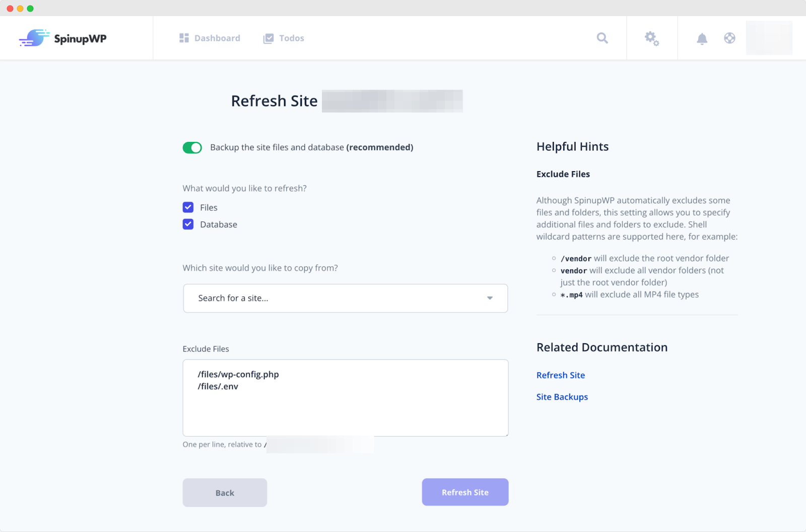Expand the site search dropdown arrow
806x532 pixels.
click(490, 298)
